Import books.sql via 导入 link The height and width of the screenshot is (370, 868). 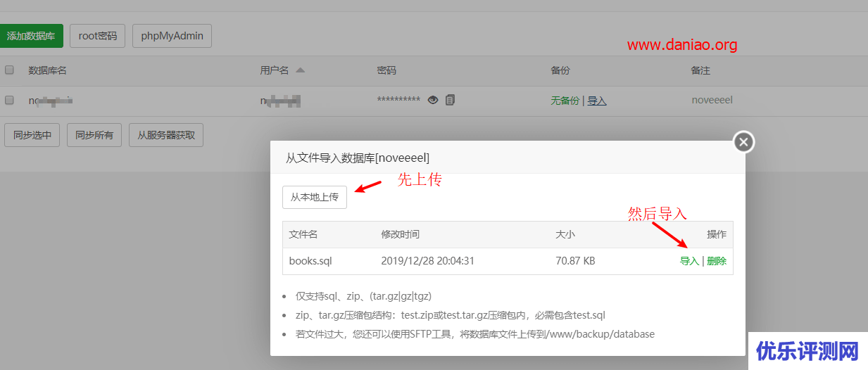point(689,261)
